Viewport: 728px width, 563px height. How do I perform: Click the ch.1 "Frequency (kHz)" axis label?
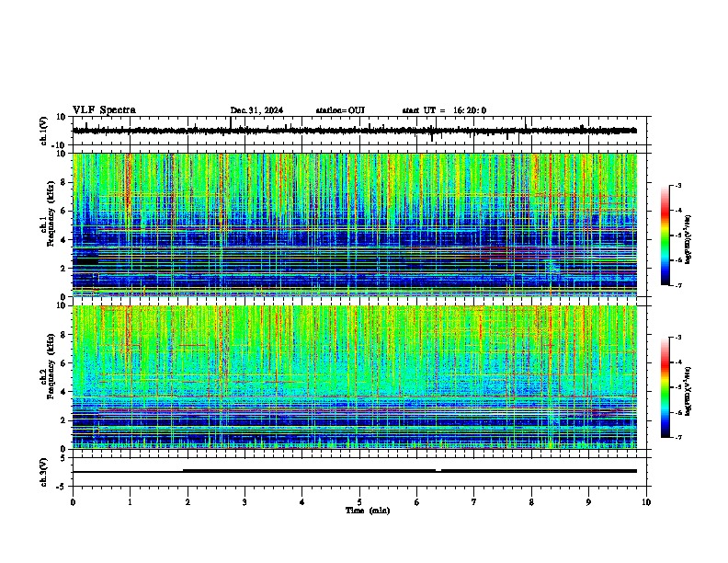coord(51,214)
